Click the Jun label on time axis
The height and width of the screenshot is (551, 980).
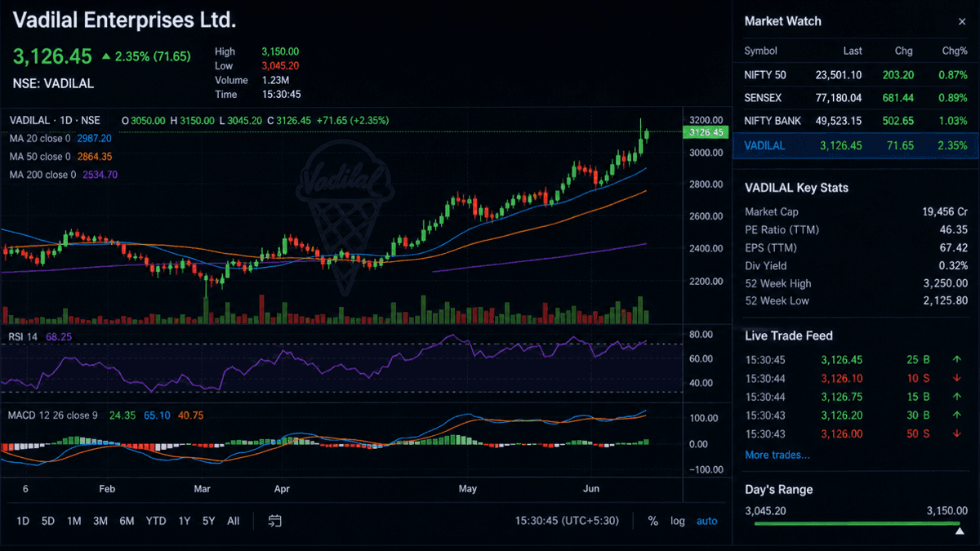592,489
